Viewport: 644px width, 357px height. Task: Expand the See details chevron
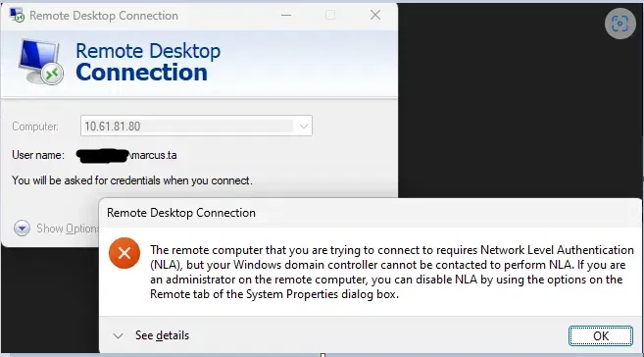coord(118,336)
